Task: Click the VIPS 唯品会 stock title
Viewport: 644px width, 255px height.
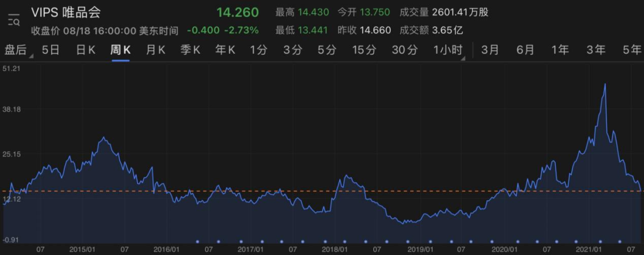Action: coord(66,13)
